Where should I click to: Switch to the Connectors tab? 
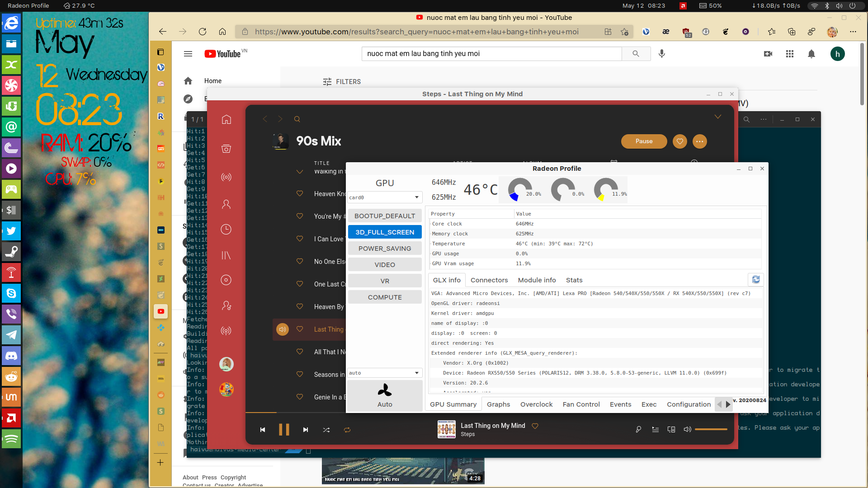point(489,280)
